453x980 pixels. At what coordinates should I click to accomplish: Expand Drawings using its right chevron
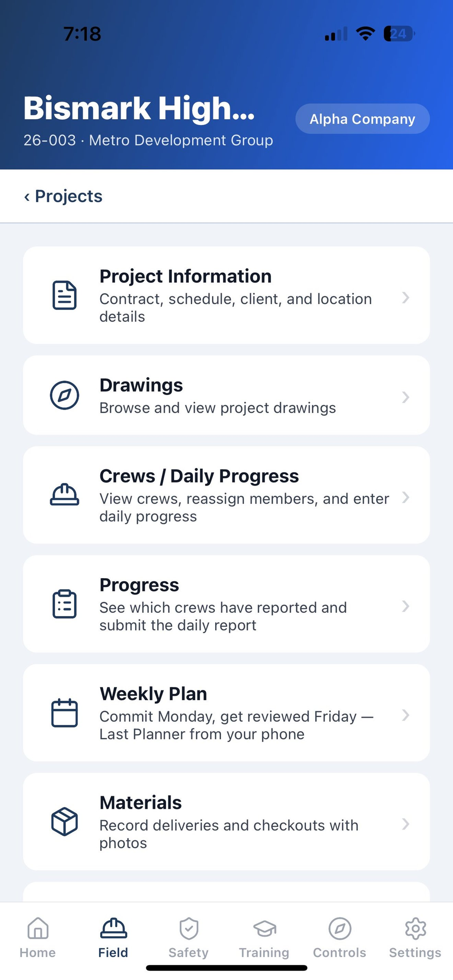point(406,397)
